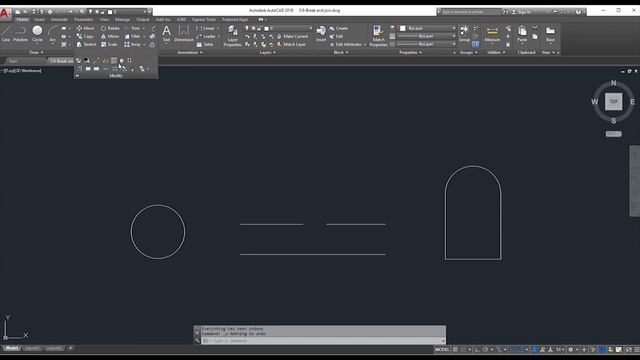640x360 pixels.
Task: Select the Polyline tool
Action: [x=20, y=33]
